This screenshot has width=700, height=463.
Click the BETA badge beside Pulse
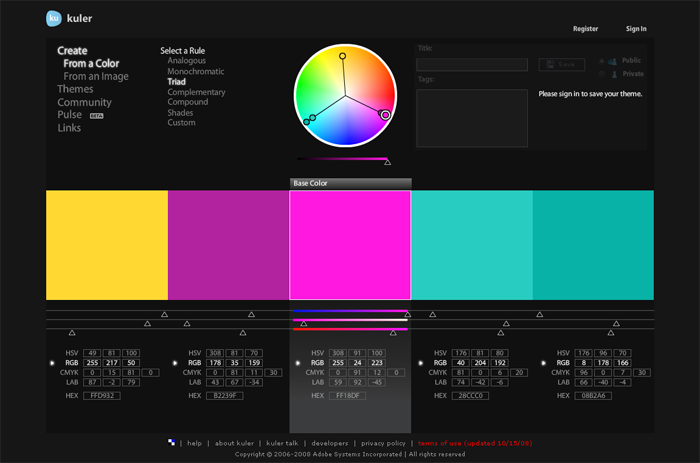96,116
